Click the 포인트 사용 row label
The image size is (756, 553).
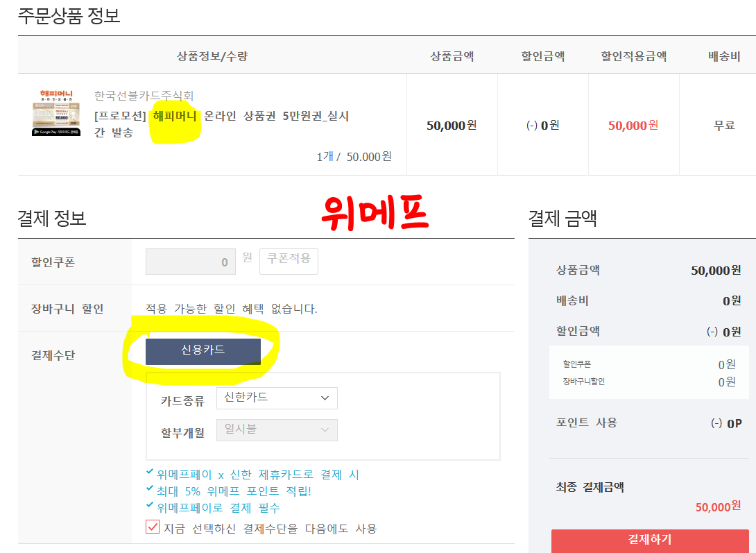pyautogui.click(x=586, y=423)
